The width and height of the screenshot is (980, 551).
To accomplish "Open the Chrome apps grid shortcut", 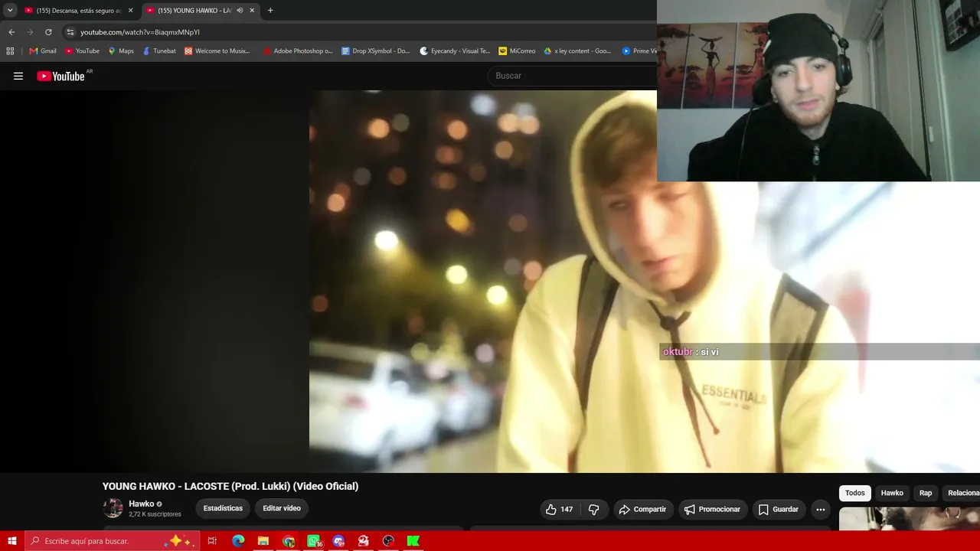I will [x=10, y=51].
